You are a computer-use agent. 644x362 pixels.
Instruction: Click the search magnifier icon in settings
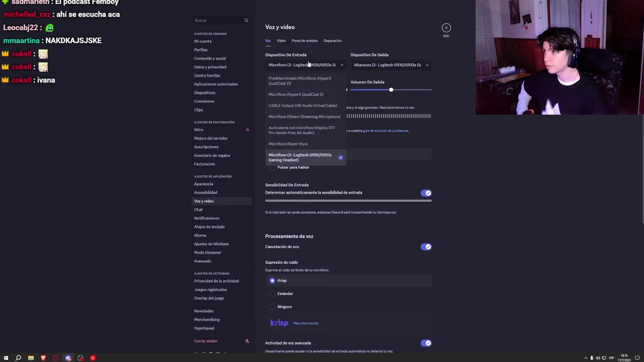(246, 20)
